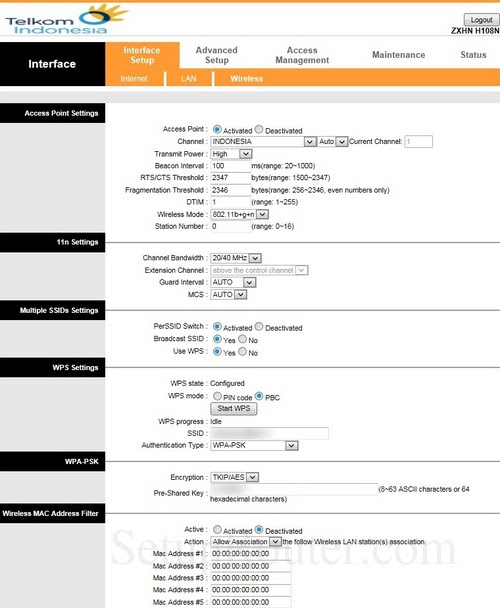Click the RTS/CTS Threshold input field
Screen dimensions: 500x608
pos(230,178)
